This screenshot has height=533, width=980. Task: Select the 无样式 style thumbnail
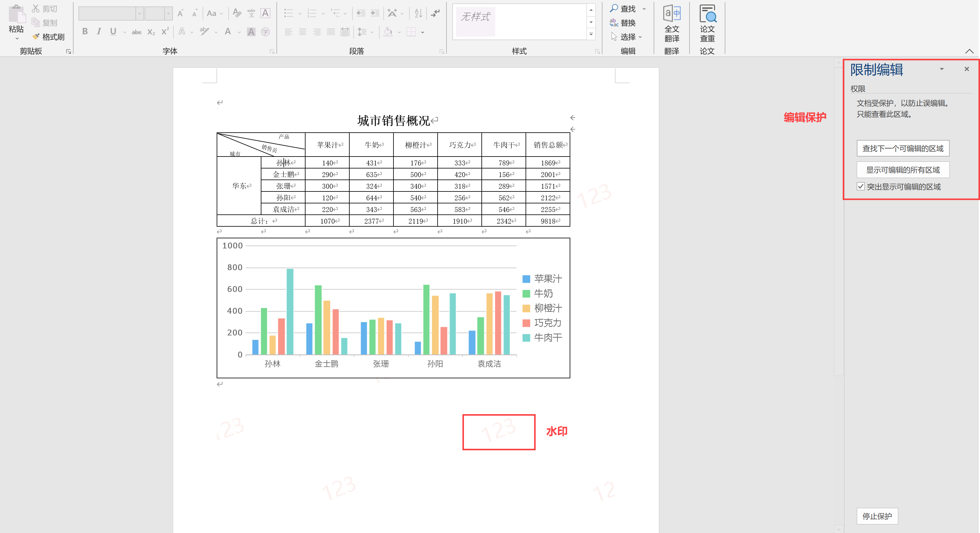click(476, 22)
